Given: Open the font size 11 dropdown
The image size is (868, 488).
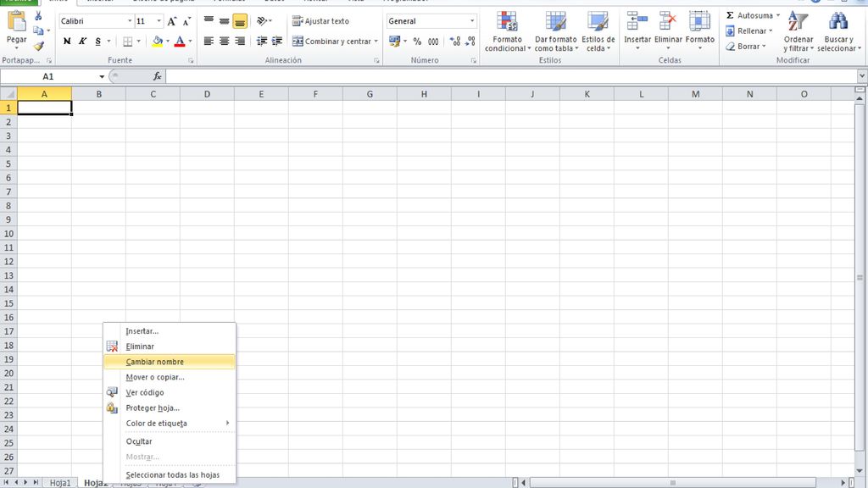Looking at the screenshot, I should 159,21.
